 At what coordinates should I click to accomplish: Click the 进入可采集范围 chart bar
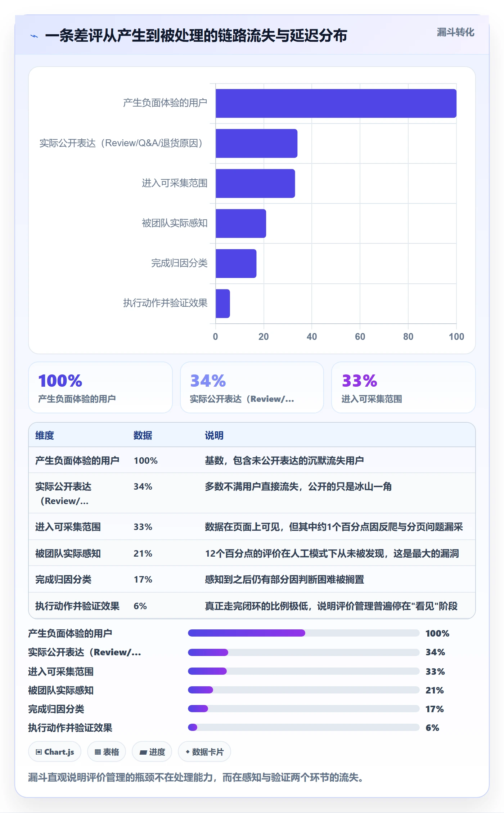click(255, 183)
